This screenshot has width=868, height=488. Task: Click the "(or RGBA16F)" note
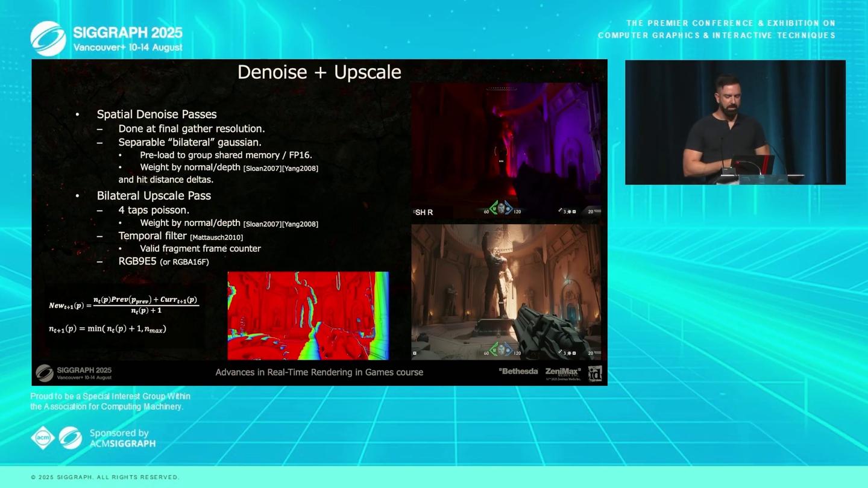click(184, 262)
